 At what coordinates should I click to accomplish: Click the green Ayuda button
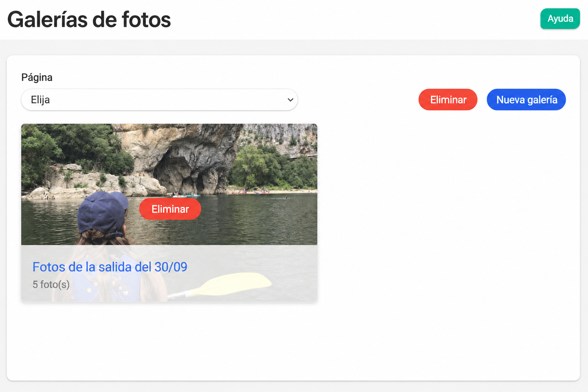click(560, 18)
